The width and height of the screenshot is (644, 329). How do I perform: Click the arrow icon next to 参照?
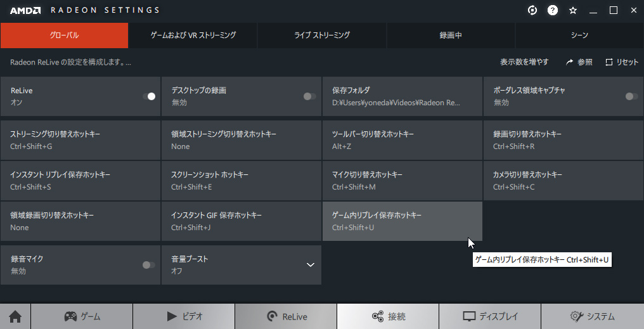[569, 62]
